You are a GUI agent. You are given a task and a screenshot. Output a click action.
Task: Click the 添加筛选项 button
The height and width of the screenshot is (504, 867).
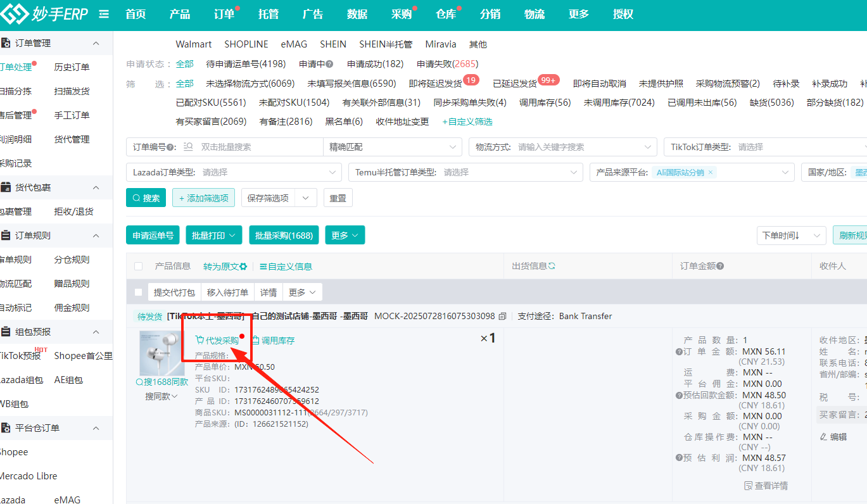coord(203,198)
